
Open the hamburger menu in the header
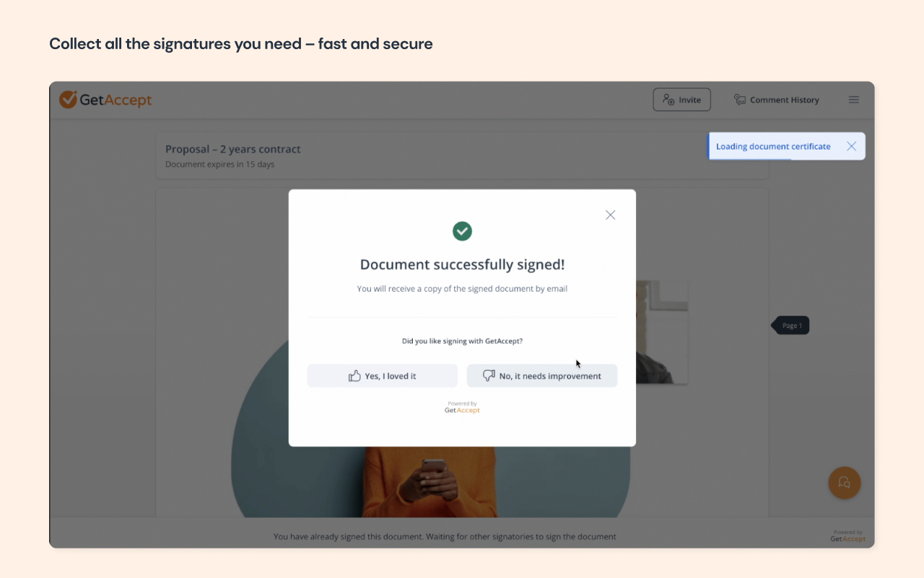coord(853,100)
